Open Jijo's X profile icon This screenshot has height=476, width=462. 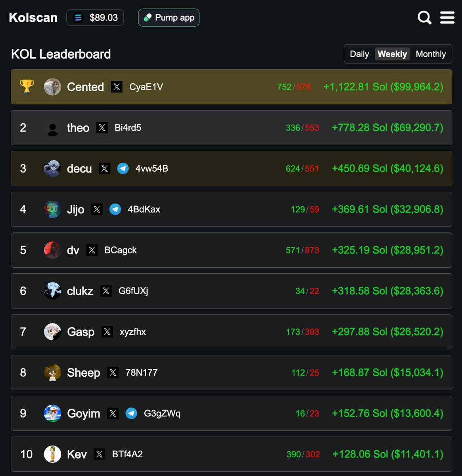pyautogui.click(x=97, y=209)
